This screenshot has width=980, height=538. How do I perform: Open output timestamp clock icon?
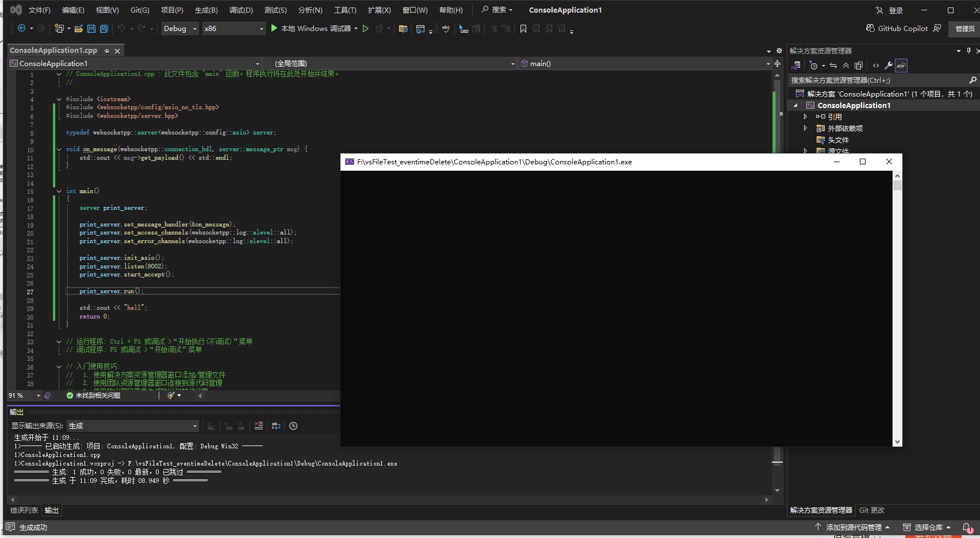(293, 426)
